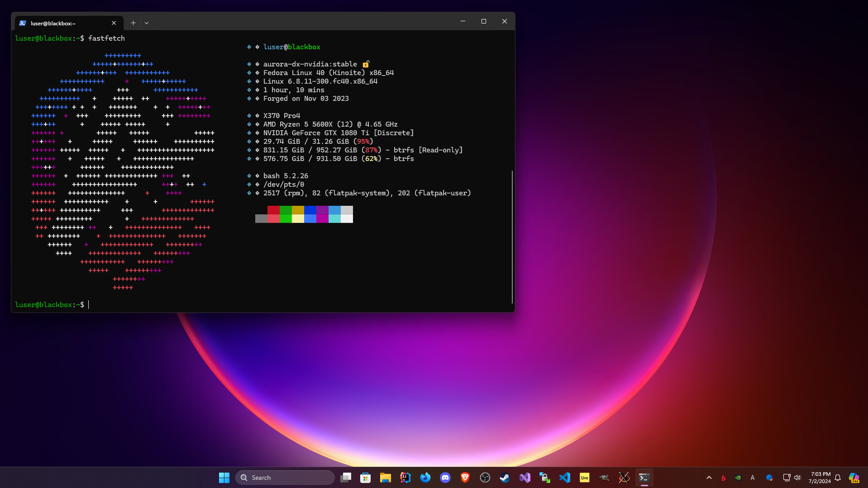
Task: Expand the terminal new tab profile dropdown
Action: [x=147, y=23]
